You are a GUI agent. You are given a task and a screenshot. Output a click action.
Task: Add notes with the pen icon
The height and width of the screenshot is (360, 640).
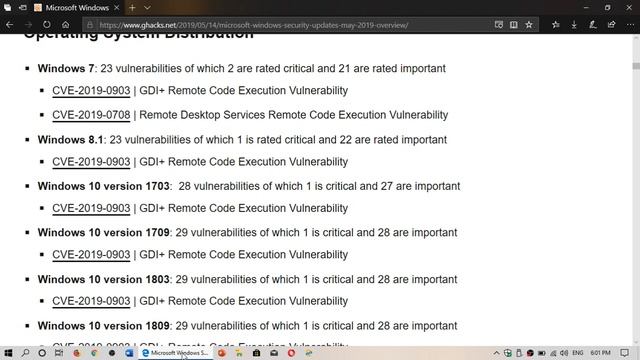593,25
